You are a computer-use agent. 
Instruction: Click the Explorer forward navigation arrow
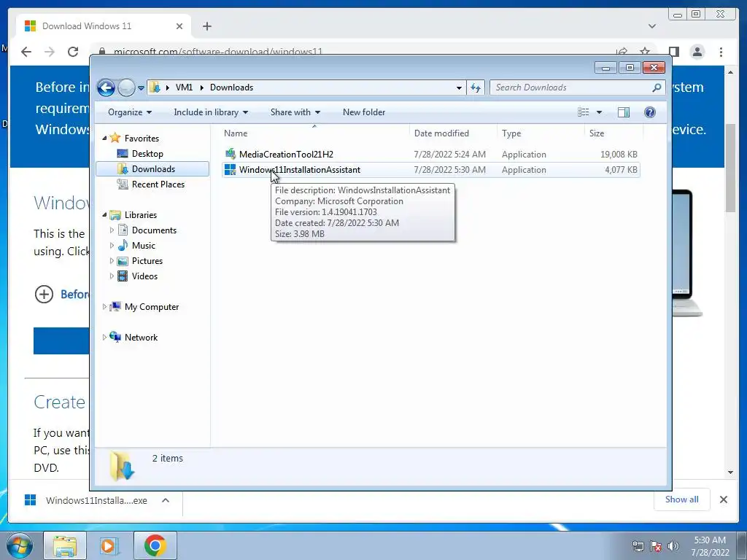(126, 87)
